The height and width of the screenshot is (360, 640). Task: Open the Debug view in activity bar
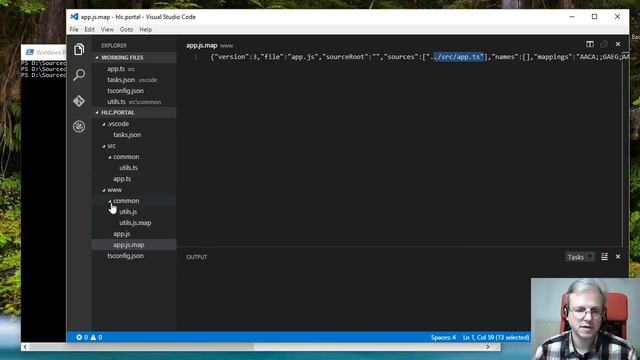pos(79,127)
